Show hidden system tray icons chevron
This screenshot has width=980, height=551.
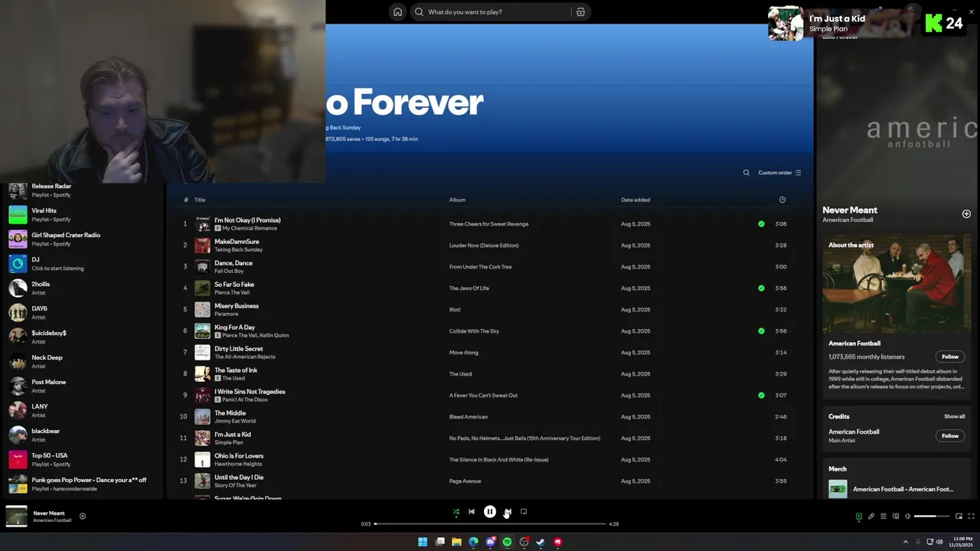tap(907, 542)
